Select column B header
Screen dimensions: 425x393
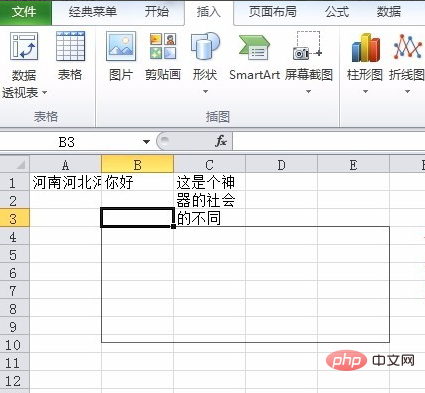137,164
